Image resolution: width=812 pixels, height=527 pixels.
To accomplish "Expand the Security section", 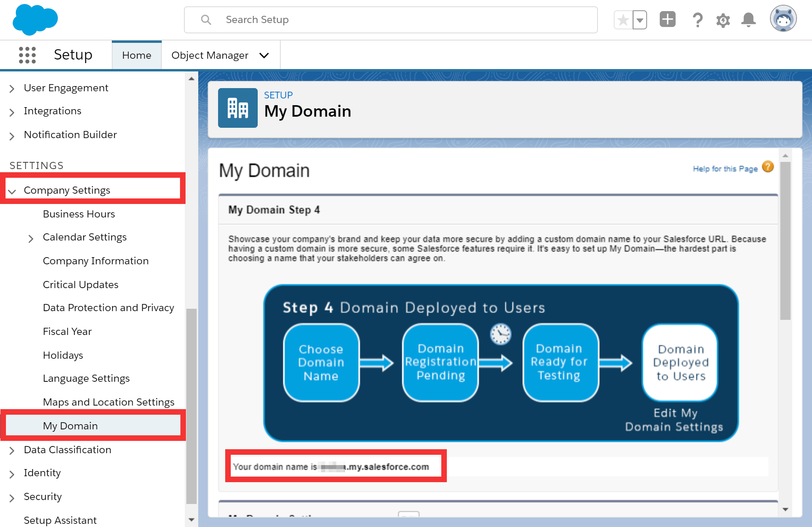I will click(12, 498).
